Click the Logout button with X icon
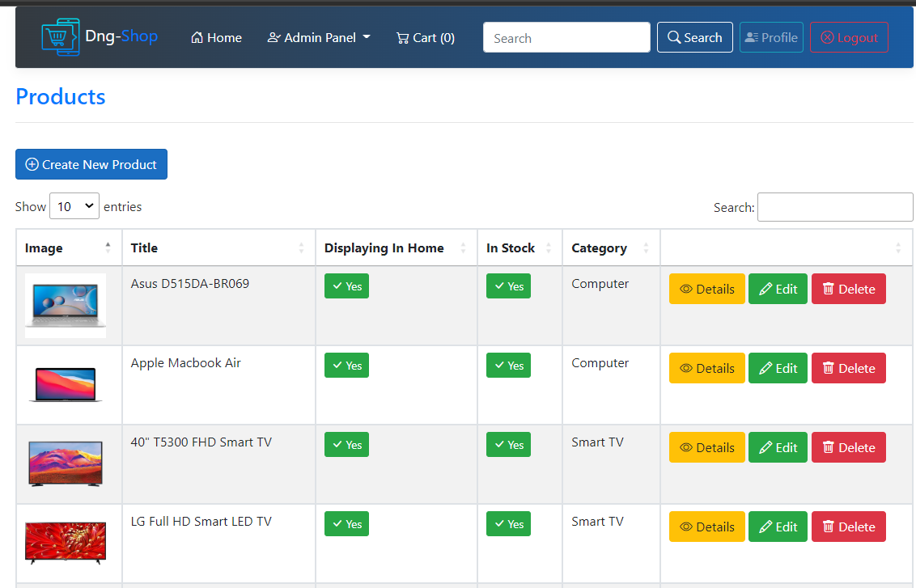 [849, 37]
